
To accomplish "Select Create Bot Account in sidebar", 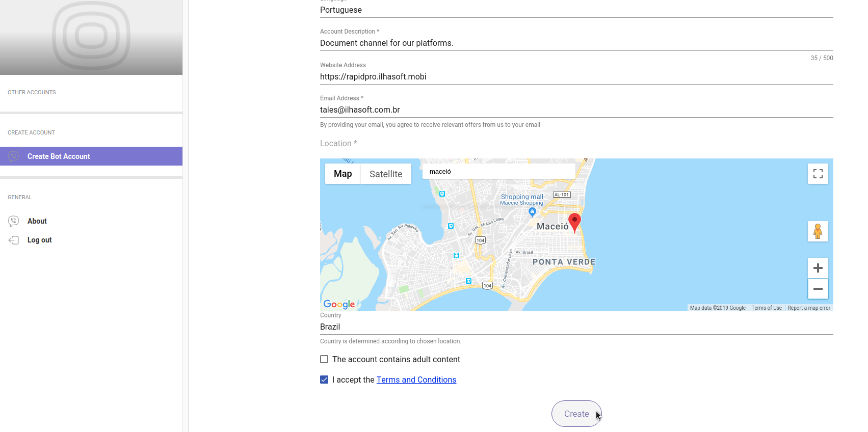I will pyautogui.click(x=91, y=156).
